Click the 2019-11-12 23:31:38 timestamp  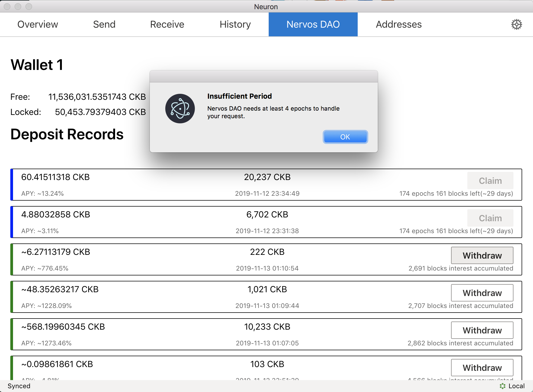[x=267, y=231]
